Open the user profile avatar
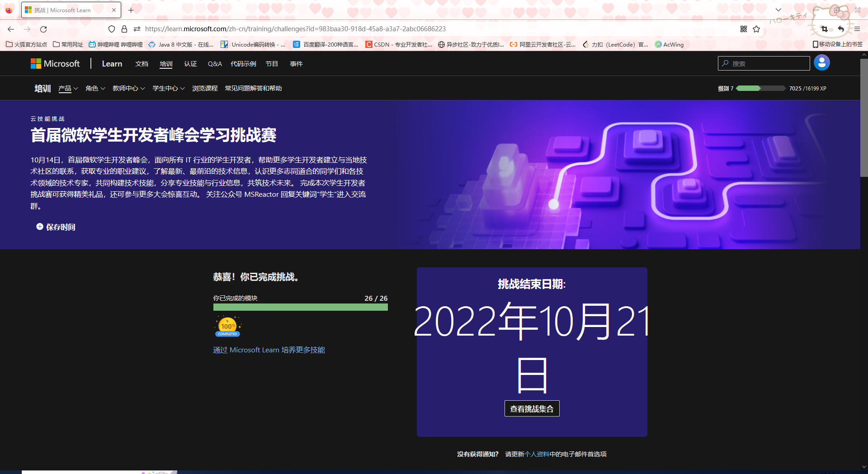 point(821,62)
